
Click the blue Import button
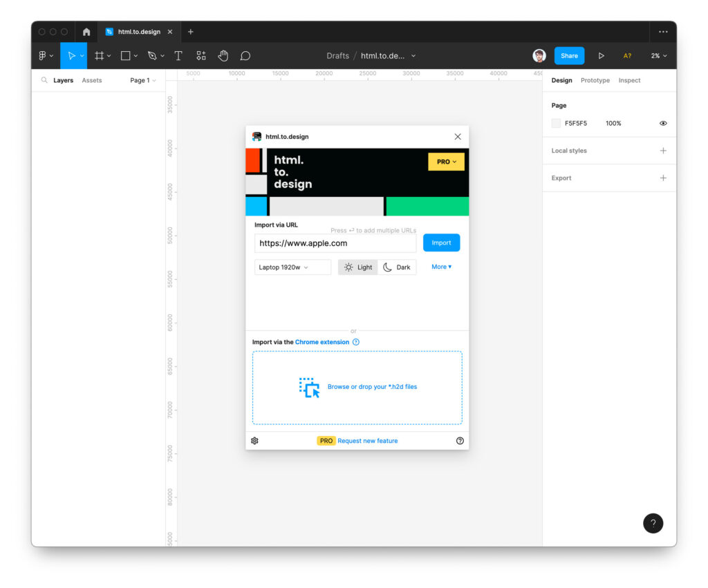pyautogui.click(x=441, y=243)
